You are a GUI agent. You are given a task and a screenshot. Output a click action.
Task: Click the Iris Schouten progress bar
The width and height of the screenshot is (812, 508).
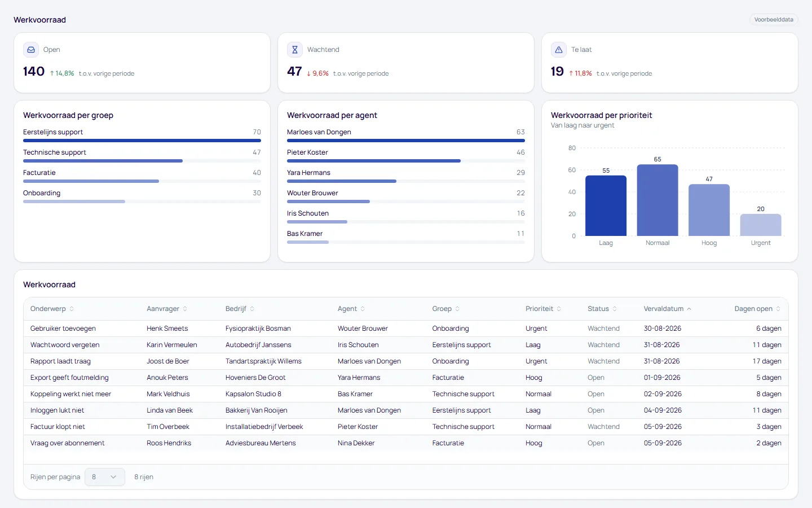click(406, 222)
